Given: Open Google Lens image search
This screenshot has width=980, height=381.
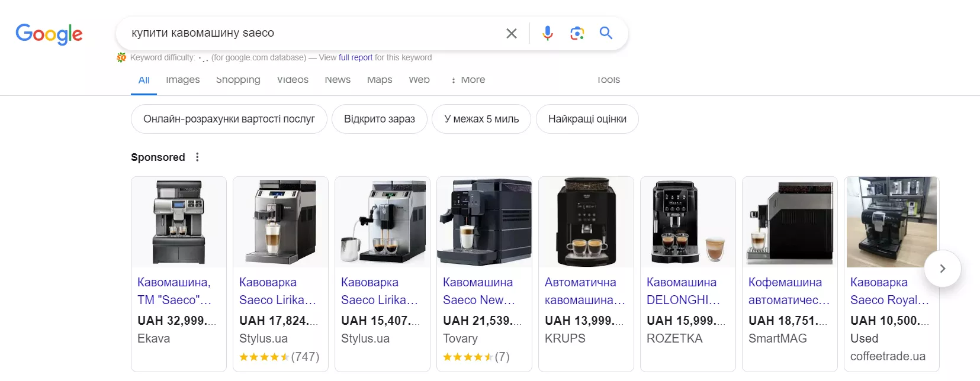Looking at the screenshot, I should 577,33.
